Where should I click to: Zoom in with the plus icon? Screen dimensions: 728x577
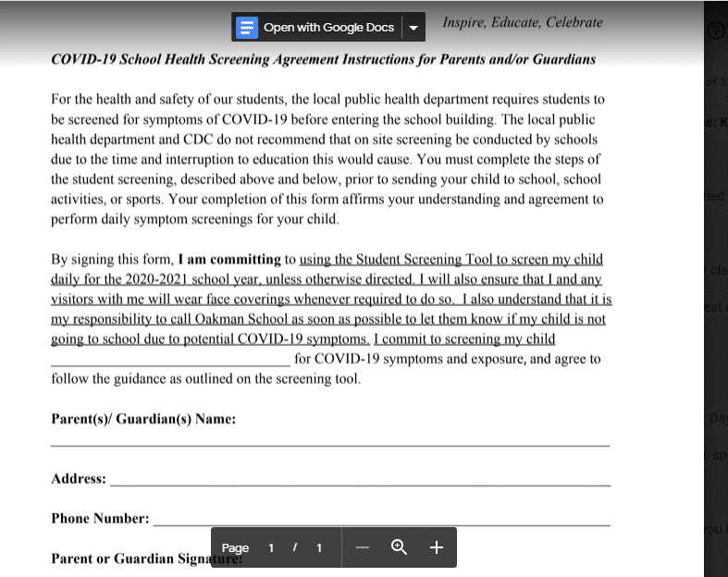(436, 547)
